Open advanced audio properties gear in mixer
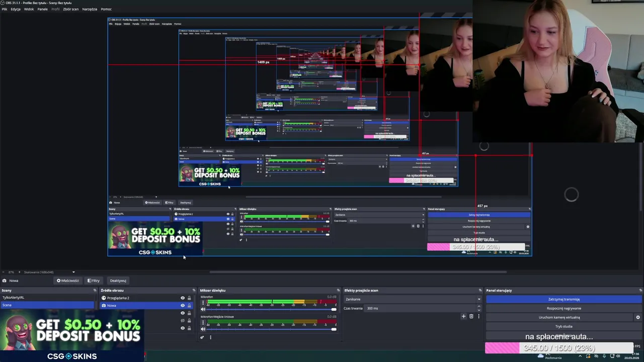This screenshot has width=644, height=362. point(202,337)
